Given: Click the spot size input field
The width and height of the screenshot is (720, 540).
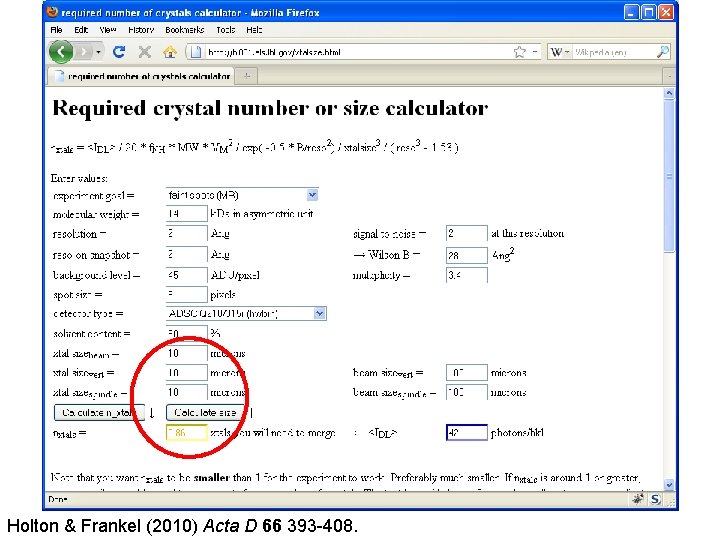Looking at the screenshot, I should [186, 294].
